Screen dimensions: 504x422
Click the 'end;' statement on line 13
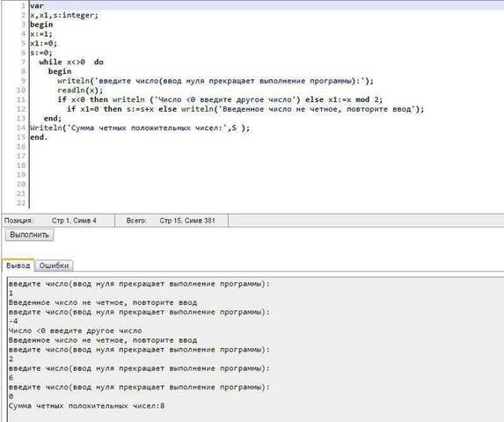(53, 118)
